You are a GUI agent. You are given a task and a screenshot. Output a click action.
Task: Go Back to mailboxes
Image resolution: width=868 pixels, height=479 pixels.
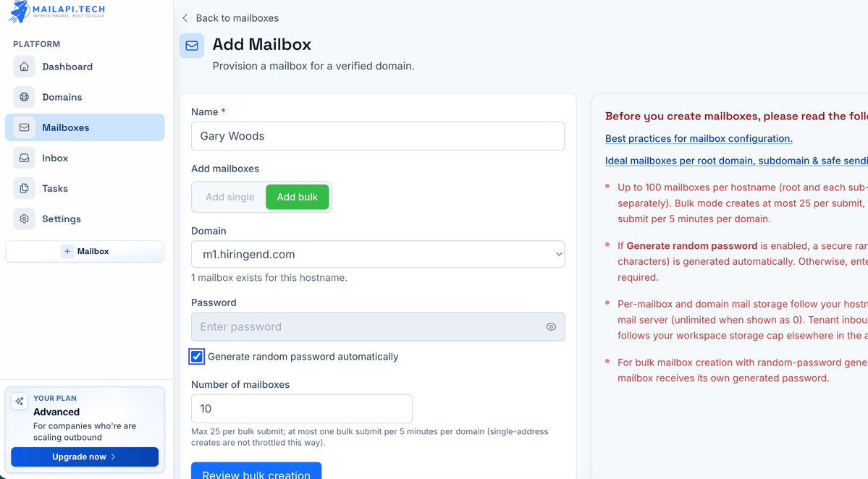(230, 18)
